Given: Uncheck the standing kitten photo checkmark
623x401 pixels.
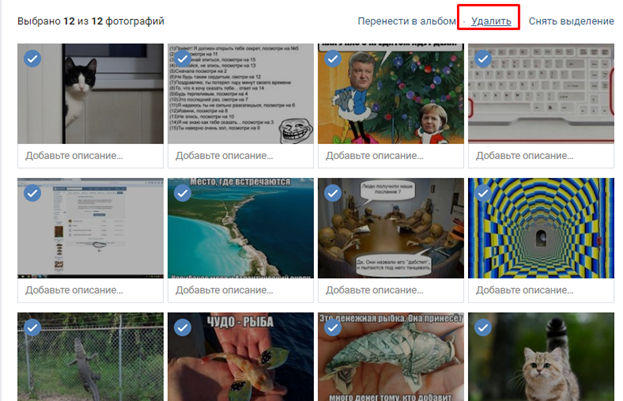Looking at the screenshot, I should coord(483,327).
